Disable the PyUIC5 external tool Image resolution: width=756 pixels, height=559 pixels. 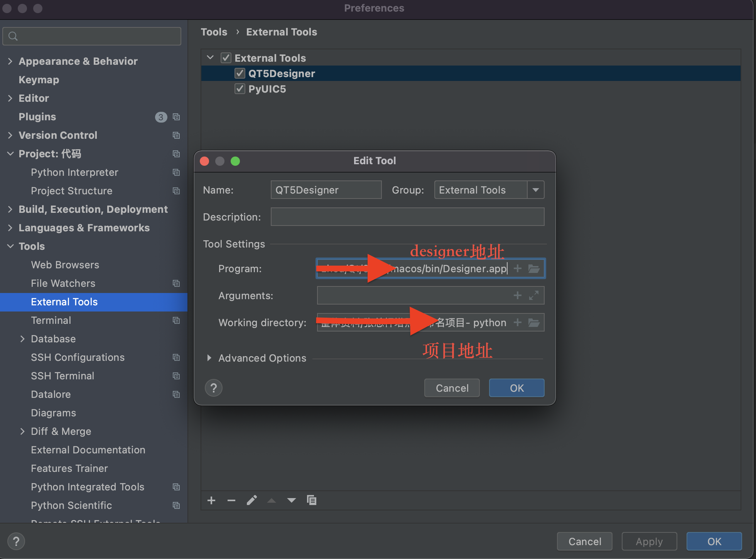(240, 88)
